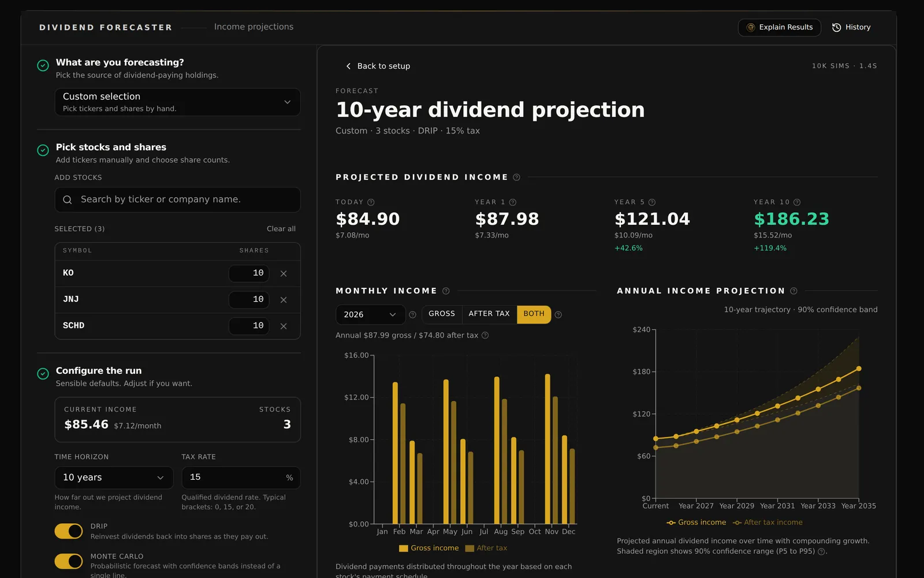Click the back arrow beside Back to setup

348,66
